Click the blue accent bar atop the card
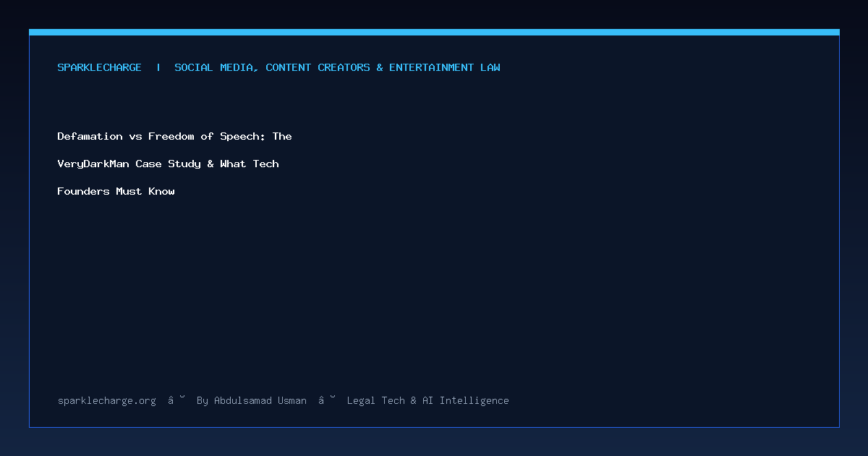This screenshot has height=456, width=868. coord(434,32)
